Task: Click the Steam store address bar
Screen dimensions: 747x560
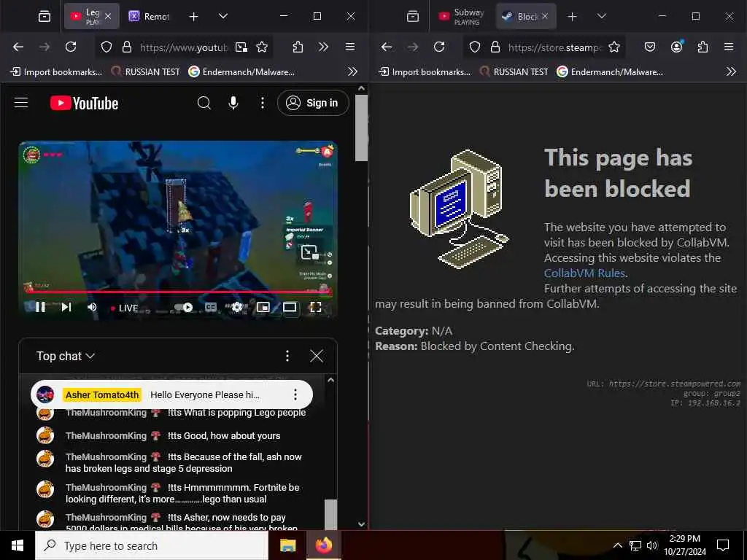Action: (554, 47)
